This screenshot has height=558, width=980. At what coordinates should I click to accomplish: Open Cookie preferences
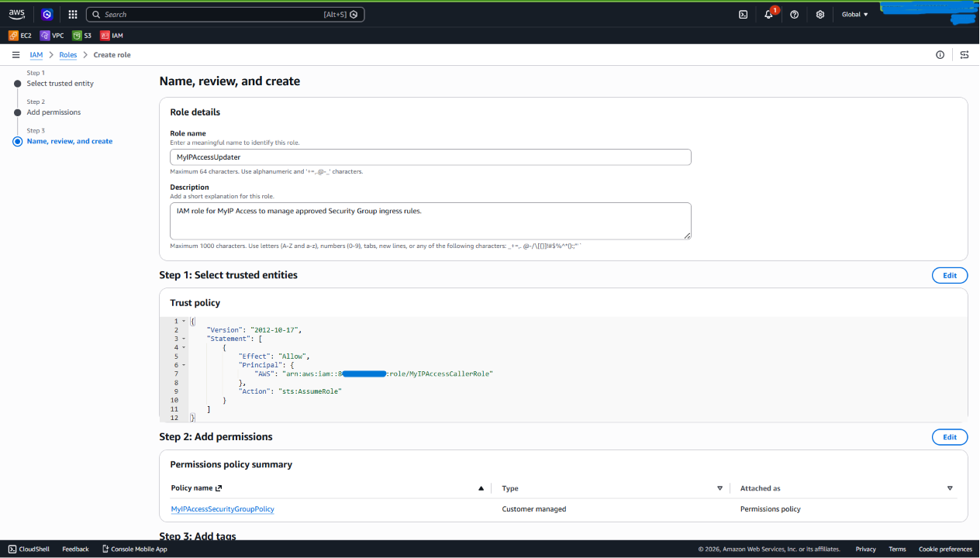pos(945,549)
